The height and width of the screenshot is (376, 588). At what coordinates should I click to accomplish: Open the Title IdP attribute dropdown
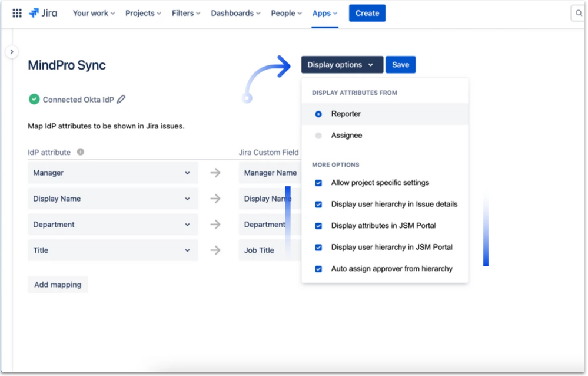113,250
